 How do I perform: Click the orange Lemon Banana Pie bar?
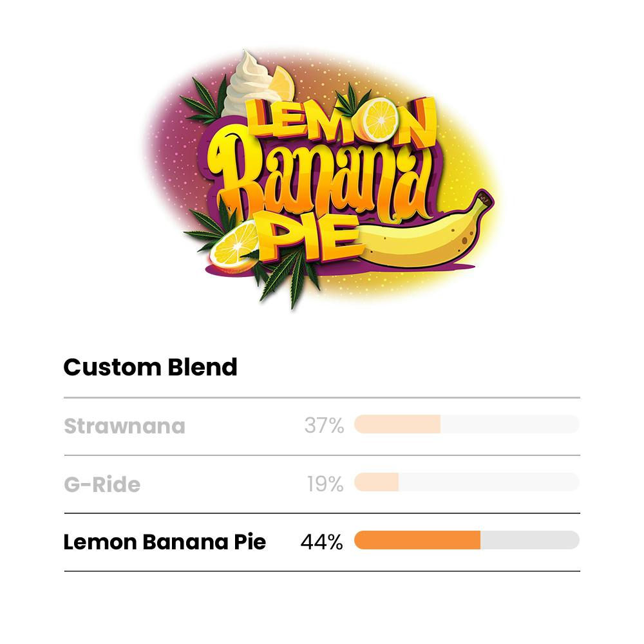coord(417,540)
